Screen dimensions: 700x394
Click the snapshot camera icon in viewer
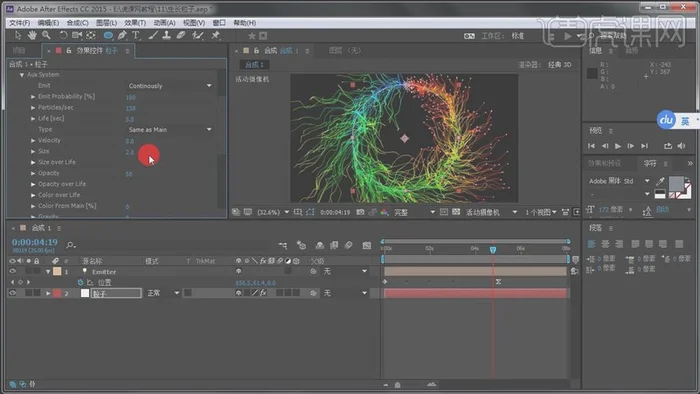(360, 212)
